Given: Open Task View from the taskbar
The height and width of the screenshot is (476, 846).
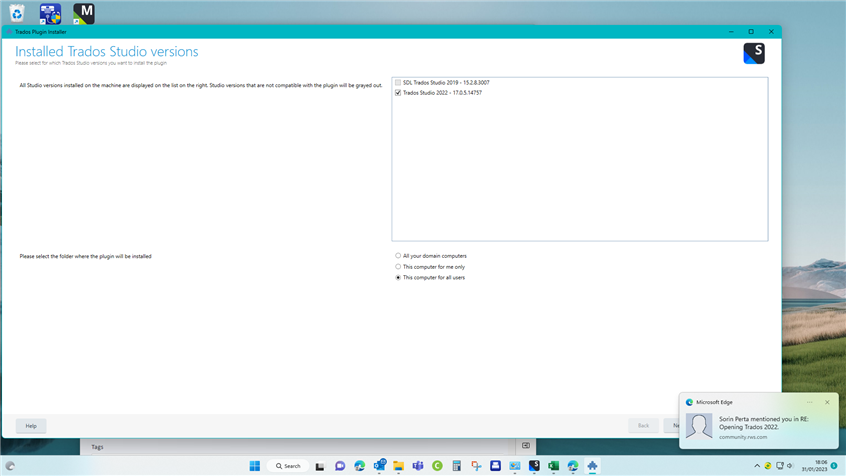Looking at the screenshot, I should coord(320,466).
